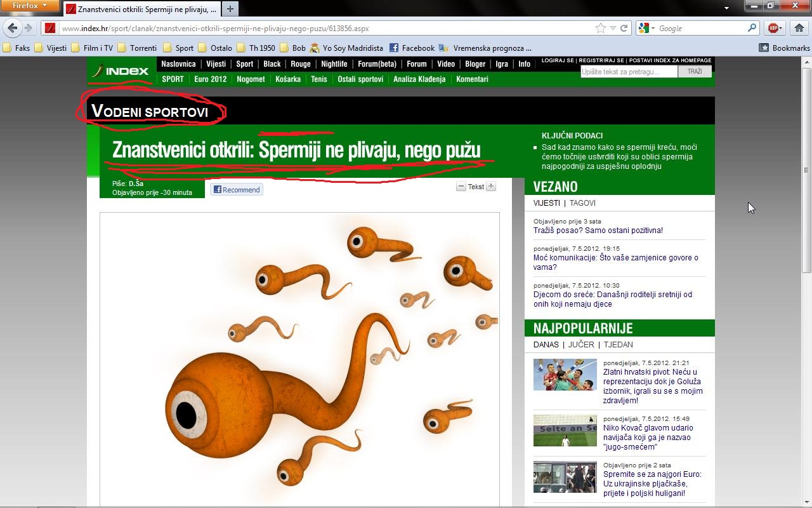Viewport: 812px width, 508px height.
Task: Open Nogomet in the sport navigation bar
Action: (251, 79)
